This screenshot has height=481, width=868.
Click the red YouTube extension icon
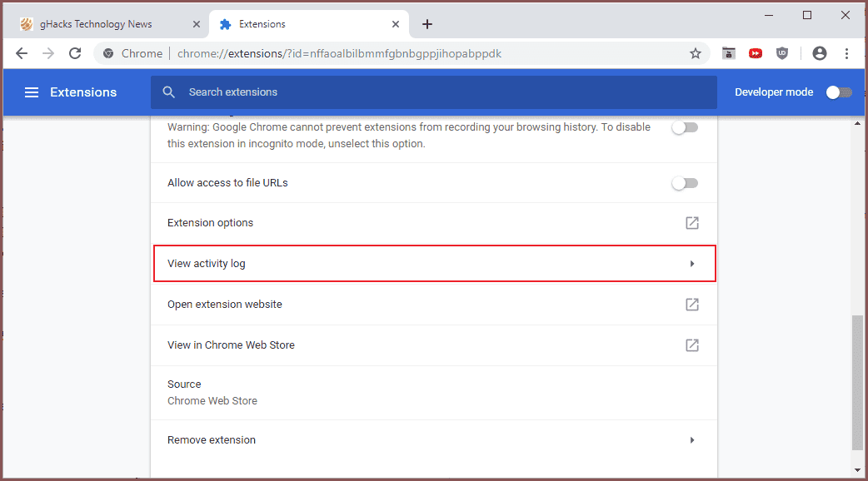(x=755, y=53)
